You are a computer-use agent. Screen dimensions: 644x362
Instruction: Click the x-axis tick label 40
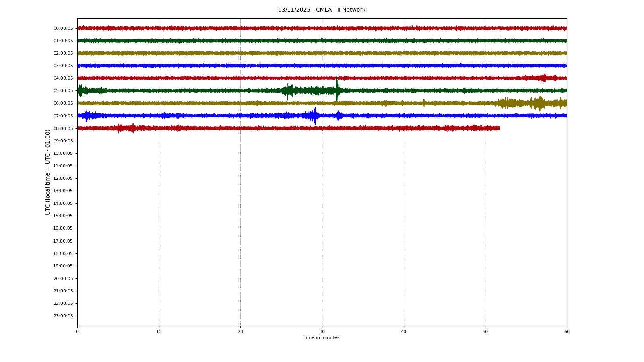pos(404,332)
